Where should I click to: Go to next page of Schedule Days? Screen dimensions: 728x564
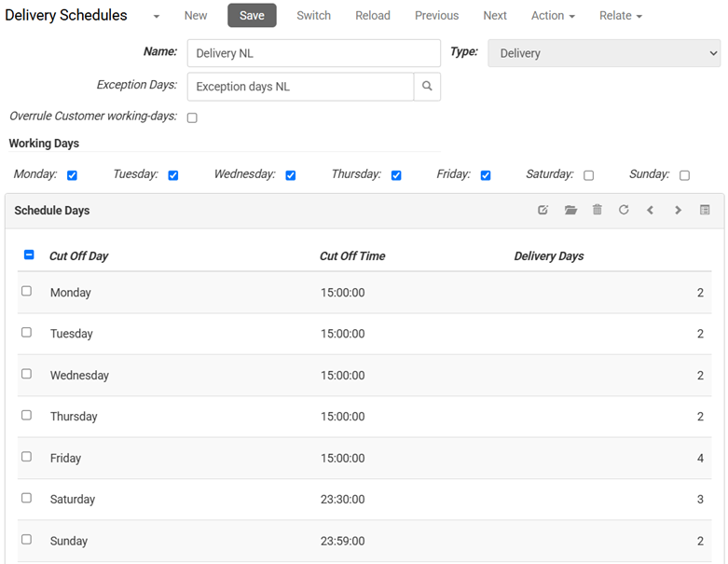pyautogui.click(x=678, y=211)
